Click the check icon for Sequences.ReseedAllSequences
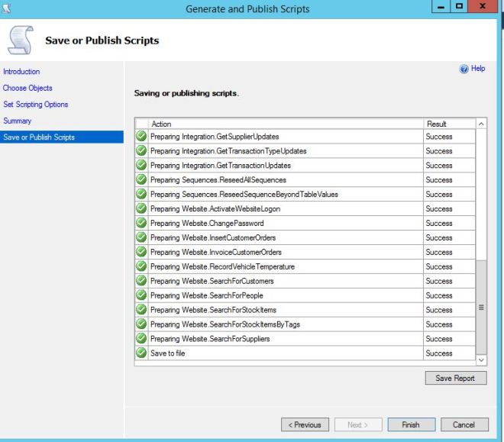The width and height of the screenshot is (504, 442). click(x=141, y=180)
